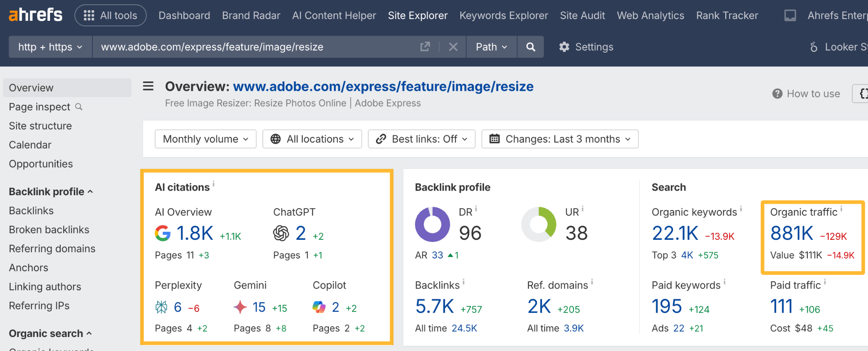Click the How to use help icon
Image resolution: width=868 pixels, height=351 pixels.
(x=777, y=94)
